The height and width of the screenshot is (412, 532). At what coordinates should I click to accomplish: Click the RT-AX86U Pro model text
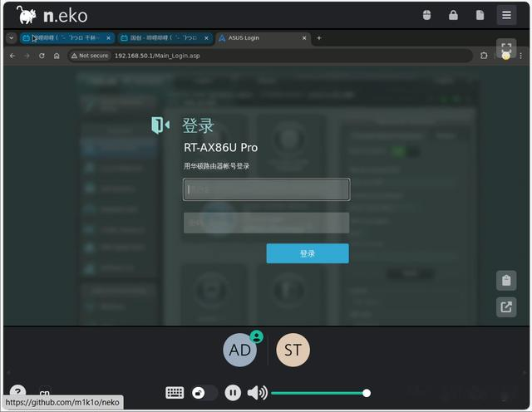coord(220,148)
